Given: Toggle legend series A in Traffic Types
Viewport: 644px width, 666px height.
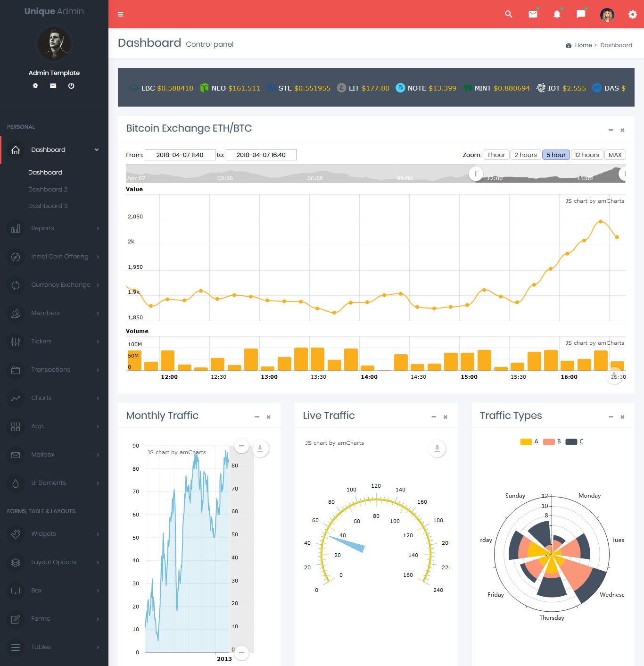Looking at the screenshot, I should tap(529, 442).
